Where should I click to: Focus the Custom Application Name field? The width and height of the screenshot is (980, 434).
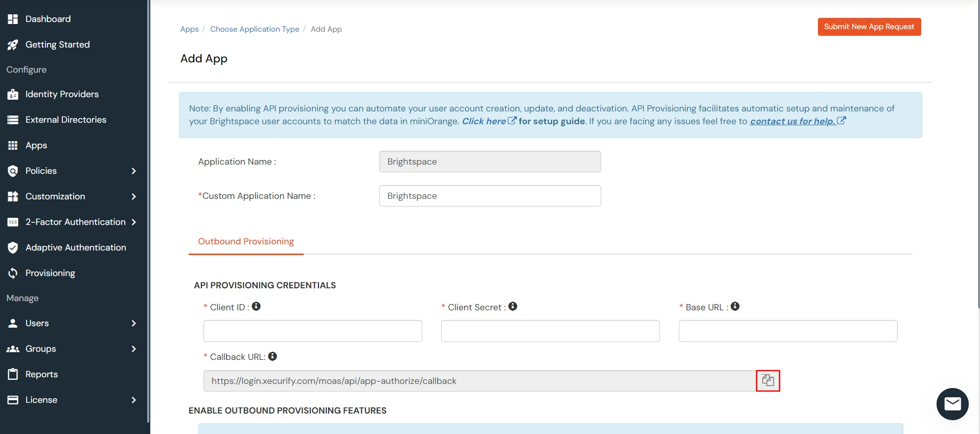tap(490, 196)
